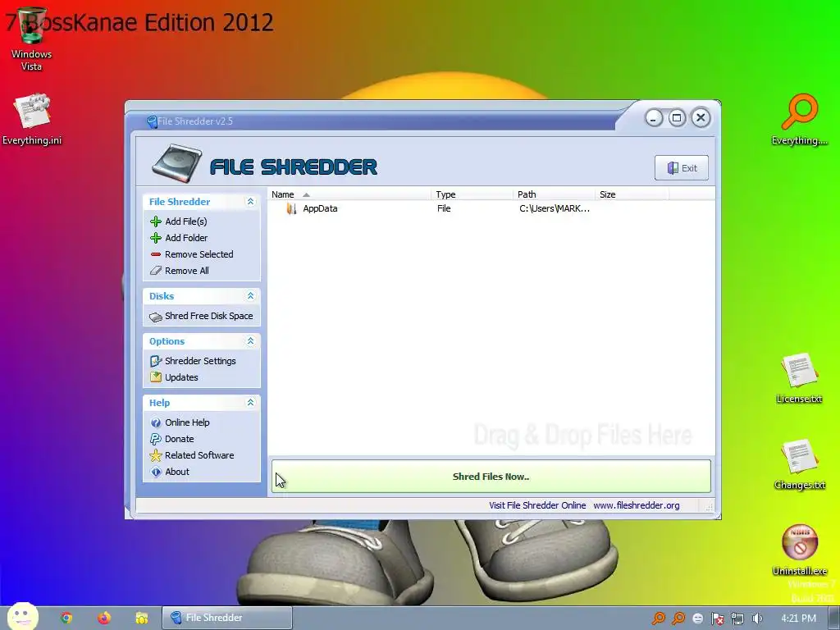The width and height of the screenshot is (840, 630).
Task: Open Chrome from the taskbar
Action: [x=66, y=618]
